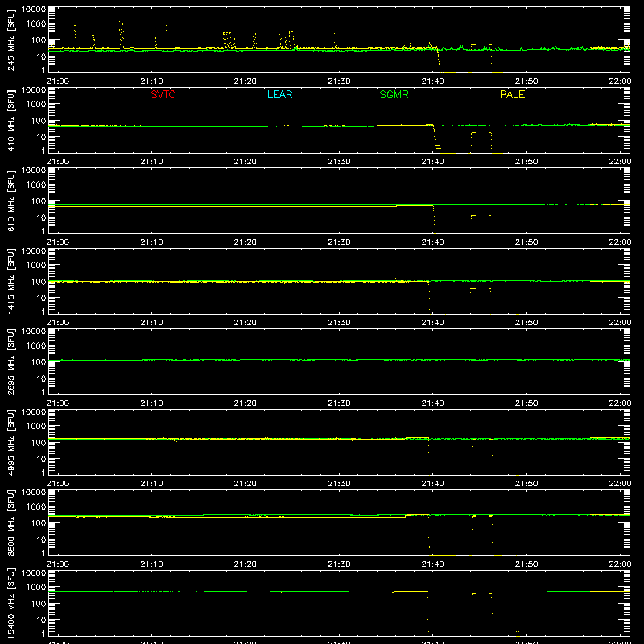
Task: Select the 610 MHz [SFU] axis label
Action: click(11, 200)
